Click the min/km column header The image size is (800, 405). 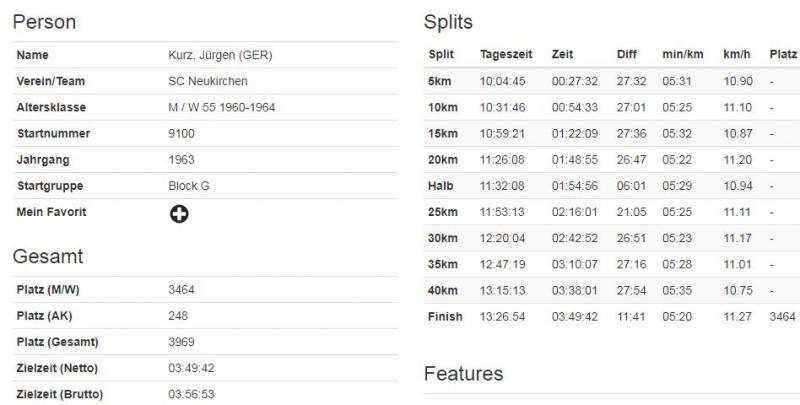[683, 55]
